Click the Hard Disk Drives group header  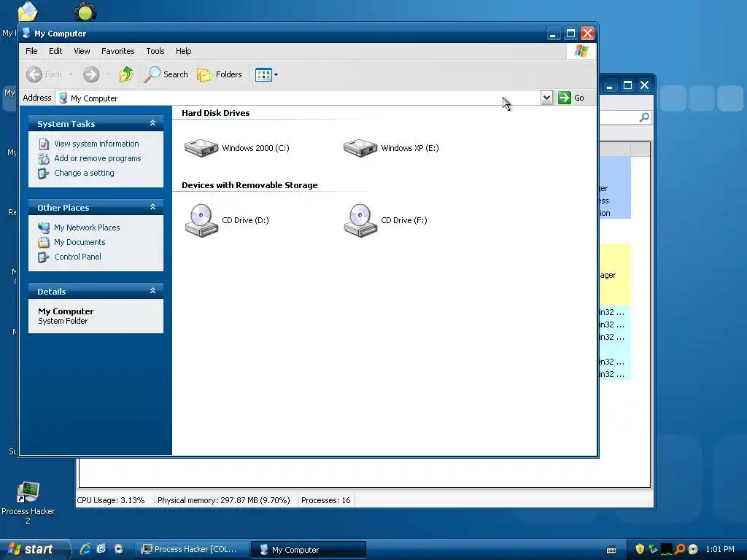[215, 113]
